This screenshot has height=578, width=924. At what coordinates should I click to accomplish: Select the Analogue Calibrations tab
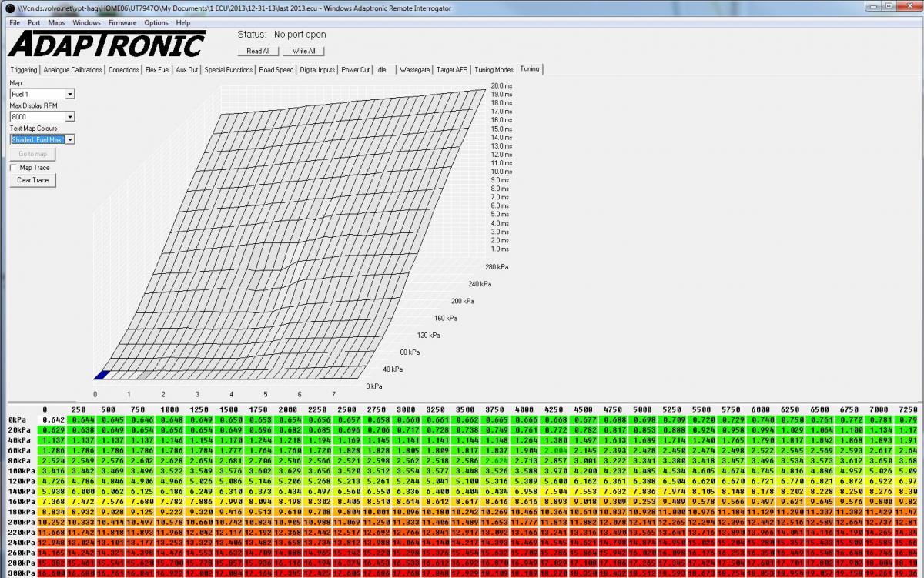73,69
